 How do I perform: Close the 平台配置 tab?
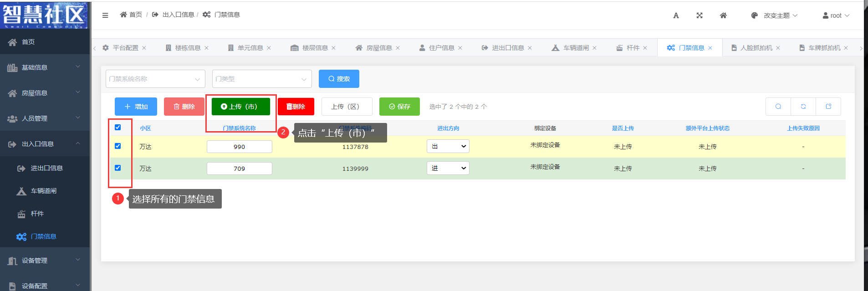[144, 48]
